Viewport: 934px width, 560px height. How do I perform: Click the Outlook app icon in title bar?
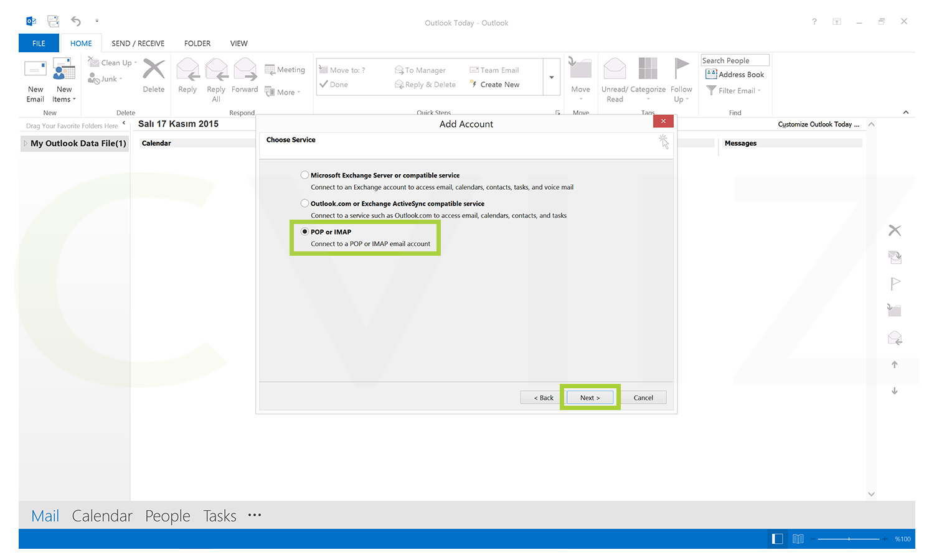click(x=31, y=21)
